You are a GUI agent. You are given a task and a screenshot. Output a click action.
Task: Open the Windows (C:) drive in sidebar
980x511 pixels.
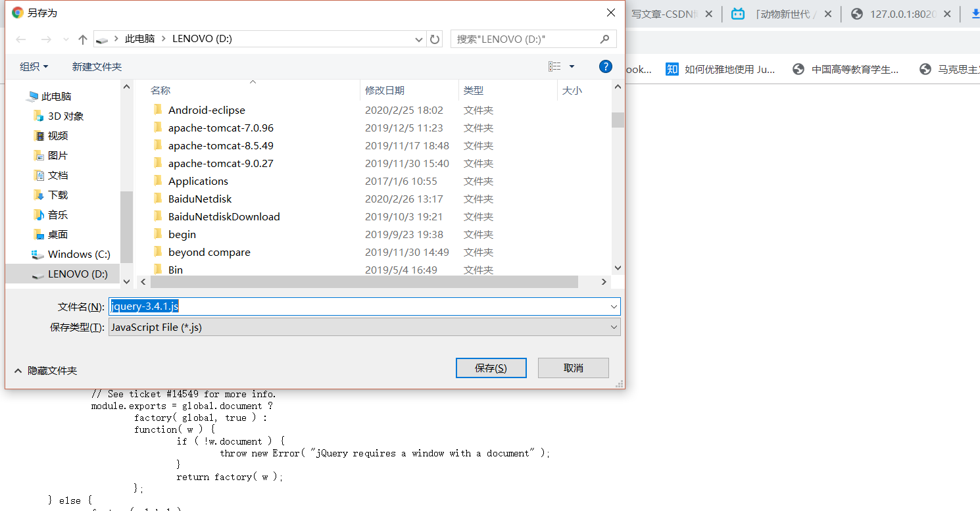[x=71, y=254]
